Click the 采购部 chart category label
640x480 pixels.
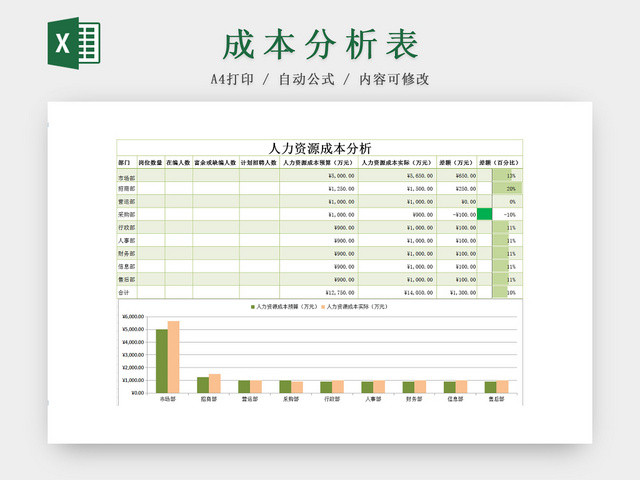291,399
